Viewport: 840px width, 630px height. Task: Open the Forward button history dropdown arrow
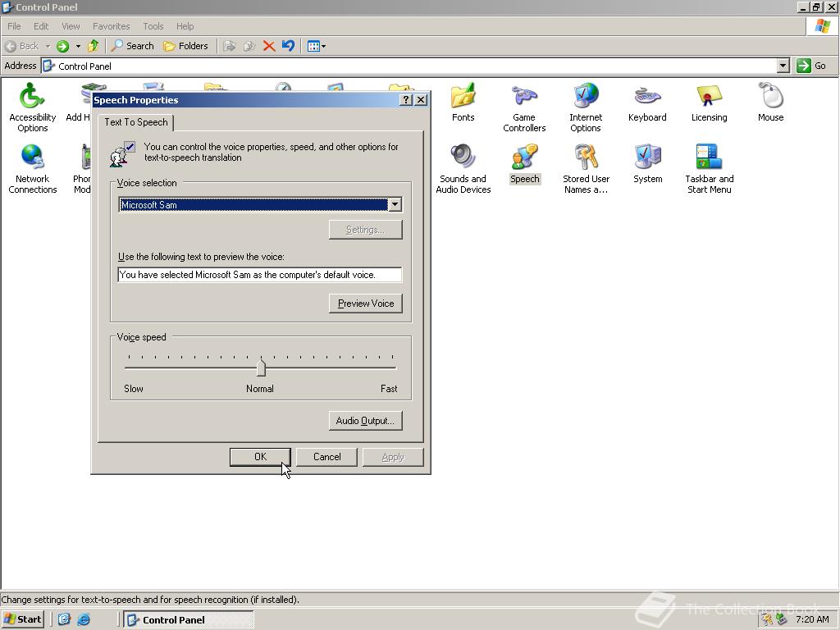[x=78, y=46]
